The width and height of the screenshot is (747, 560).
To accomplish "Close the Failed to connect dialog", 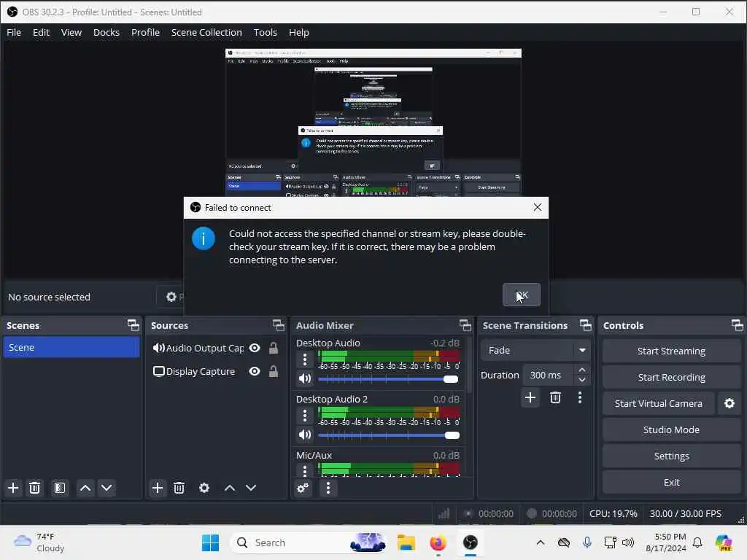I will pyautogui.click(x=538, y=208).
